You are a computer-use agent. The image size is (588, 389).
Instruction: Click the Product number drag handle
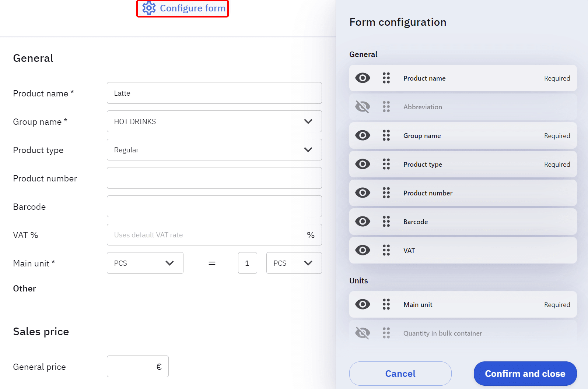click(386, 193)
